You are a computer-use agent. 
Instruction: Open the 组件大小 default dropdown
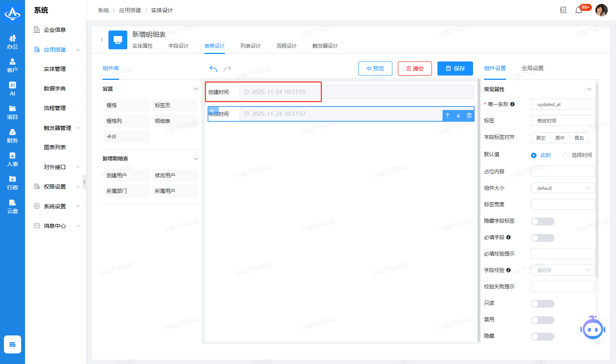562,188
